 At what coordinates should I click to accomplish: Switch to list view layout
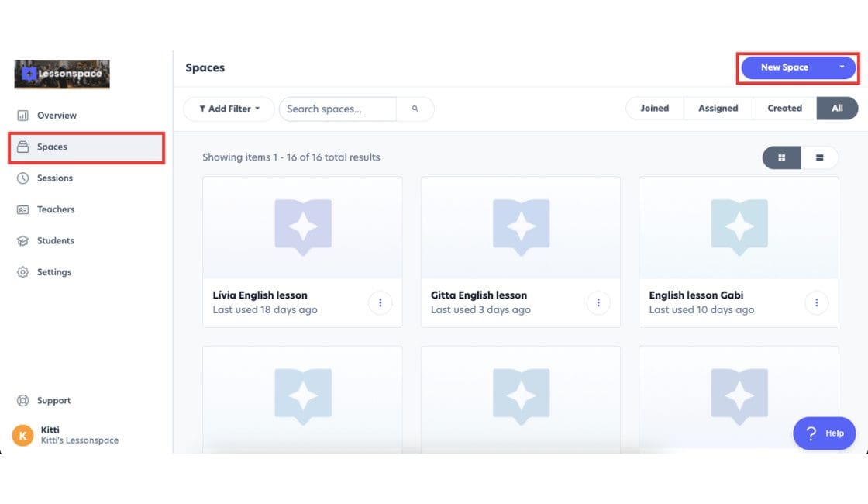(819, 157)
